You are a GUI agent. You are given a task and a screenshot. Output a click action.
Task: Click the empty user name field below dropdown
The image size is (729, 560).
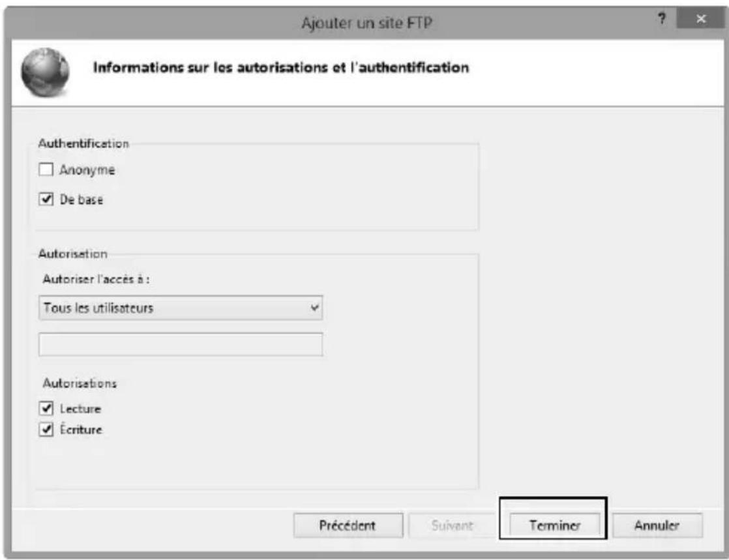[181, 344]
